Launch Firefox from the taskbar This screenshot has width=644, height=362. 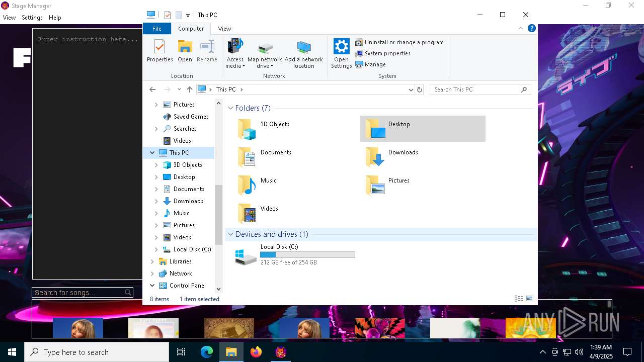[x=256, y=352]
